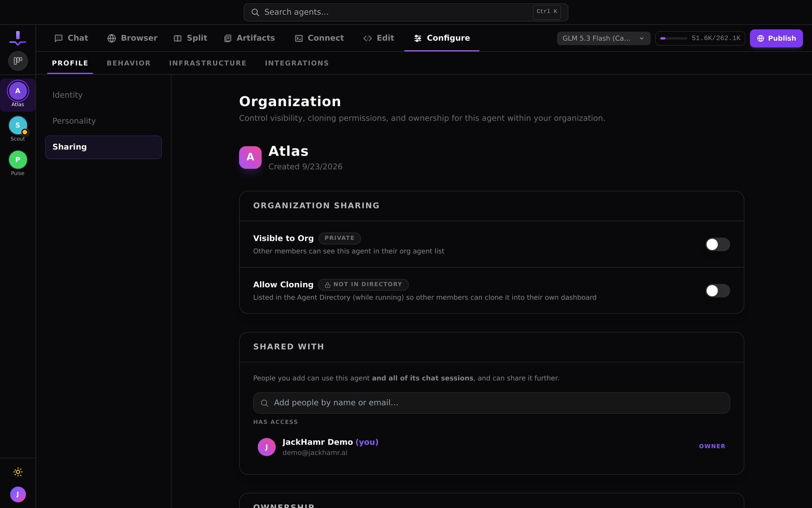Click the PRIVATE status badge
812x508 pixels.
[340, 238]
